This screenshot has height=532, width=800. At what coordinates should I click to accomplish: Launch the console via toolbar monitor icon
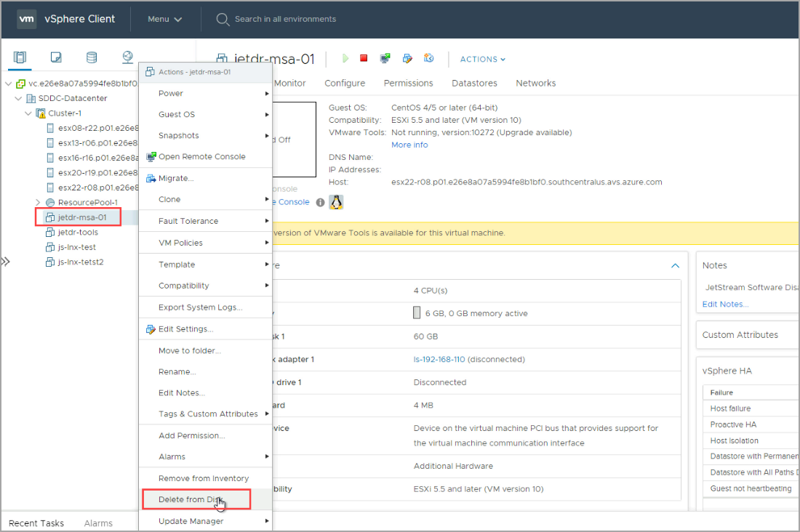click(x=385, y=59)
